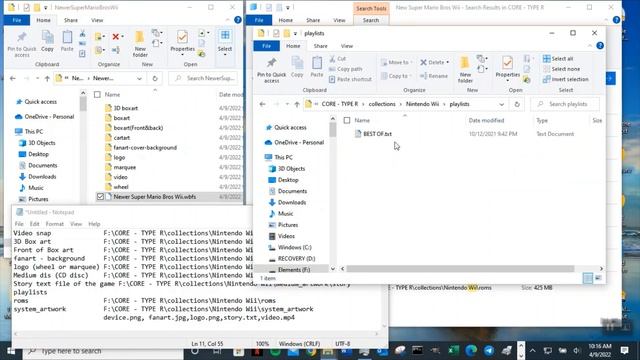The width and height of the screenshot is (640, 360).
Task: Sort by Name column in NewerSuperMarioBrosWii window
Action: coord(112,95)
